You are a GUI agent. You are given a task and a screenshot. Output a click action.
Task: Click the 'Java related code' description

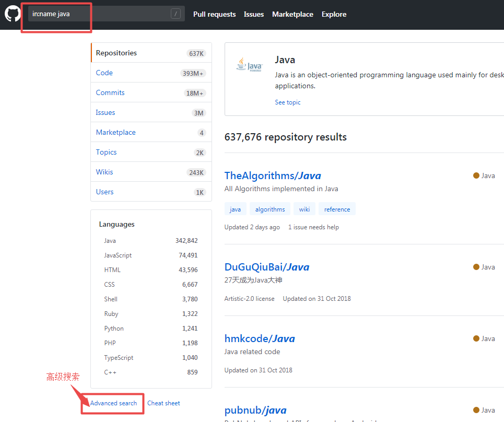pos(252,351)
